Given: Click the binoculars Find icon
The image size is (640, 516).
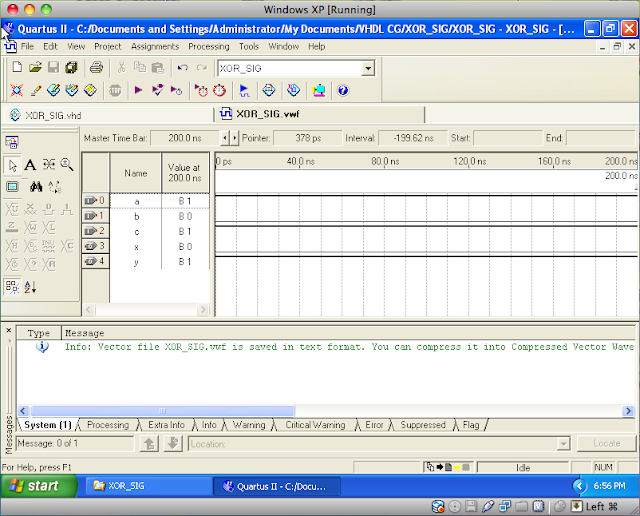Looking at the screenshot, I should point(35,187).
